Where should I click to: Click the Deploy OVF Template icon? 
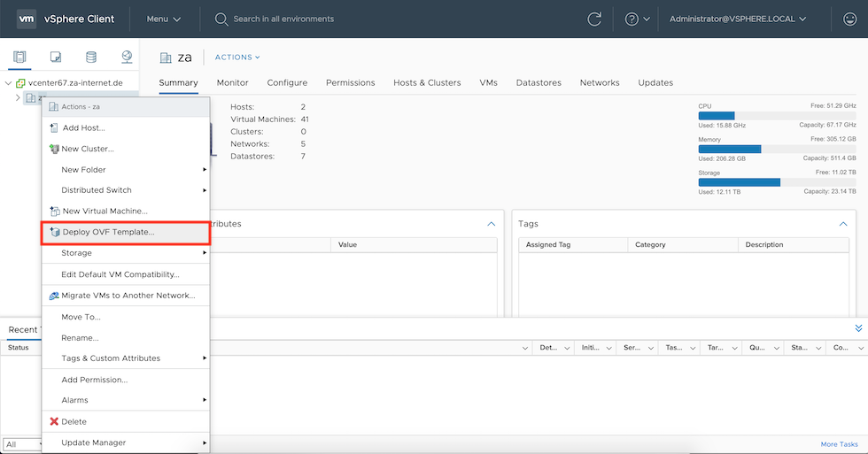pos(54,232)
